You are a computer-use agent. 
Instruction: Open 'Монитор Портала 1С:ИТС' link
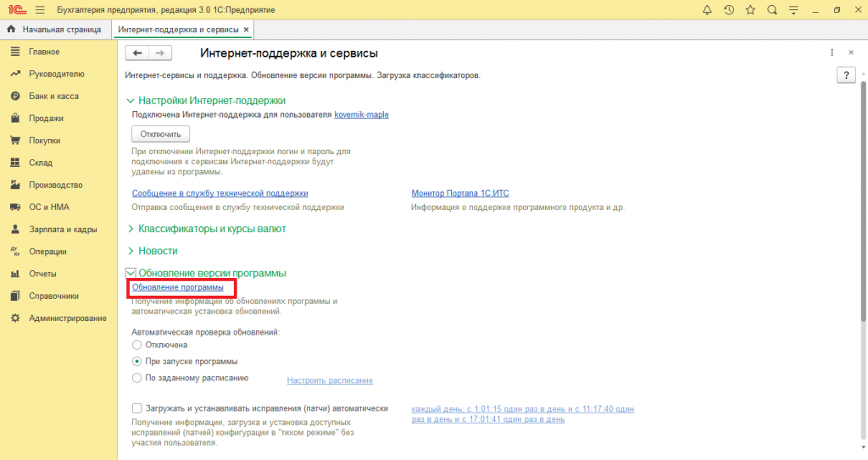point(459,193)
